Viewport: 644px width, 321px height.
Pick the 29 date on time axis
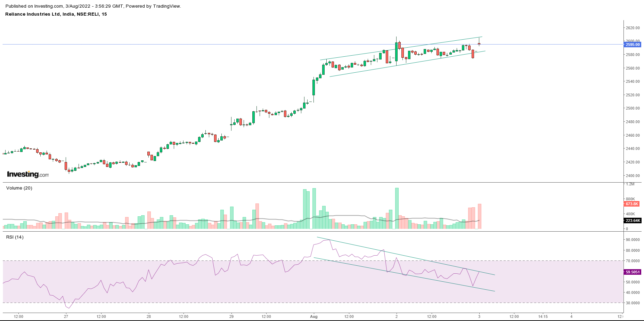[231, 316]
